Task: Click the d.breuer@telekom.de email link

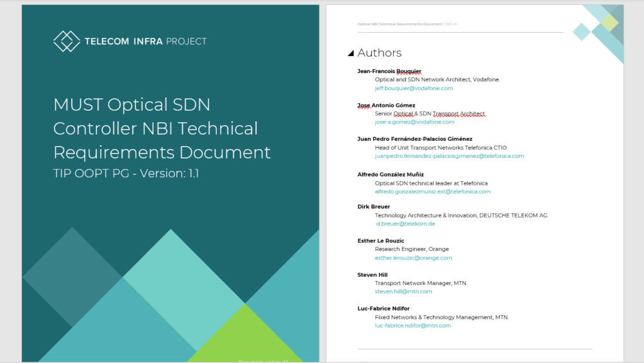Action: pyautogui.click(x=406, y=224)
